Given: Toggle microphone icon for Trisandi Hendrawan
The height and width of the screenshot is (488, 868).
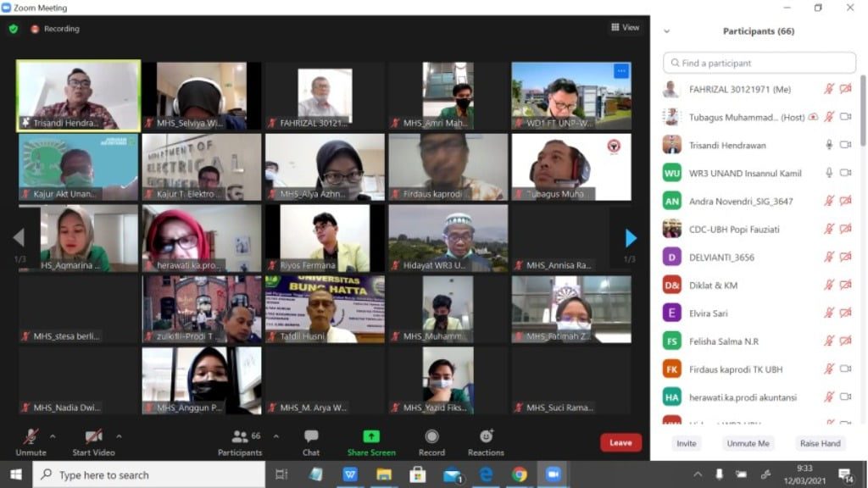Looking at the screenshot, I should pyautogui.click(x=829, y=145).
